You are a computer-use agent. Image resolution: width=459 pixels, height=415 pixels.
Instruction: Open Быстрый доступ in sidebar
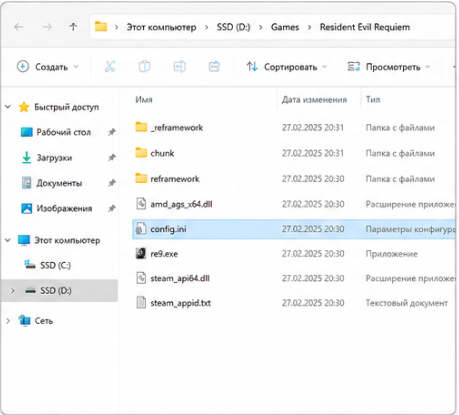point(66,107)
